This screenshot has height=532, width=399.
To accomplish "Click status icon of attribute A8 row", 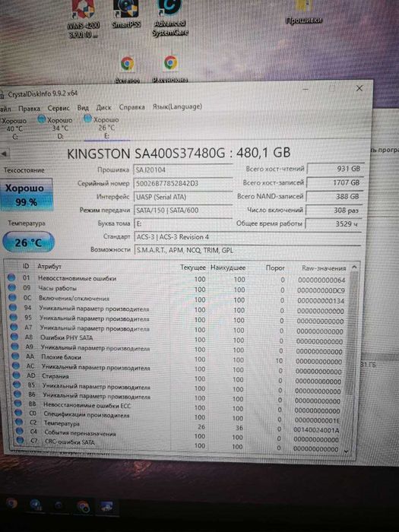I will [14, 337].
